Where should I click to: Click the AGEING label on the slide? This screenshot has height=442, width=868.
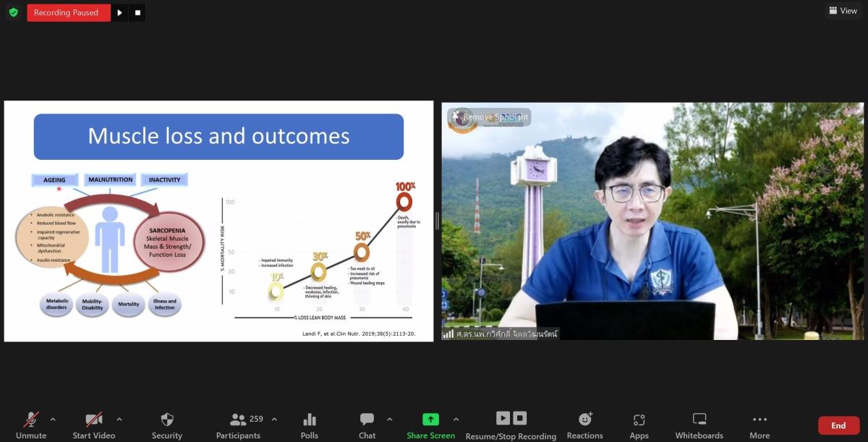[x=55, y=180]
